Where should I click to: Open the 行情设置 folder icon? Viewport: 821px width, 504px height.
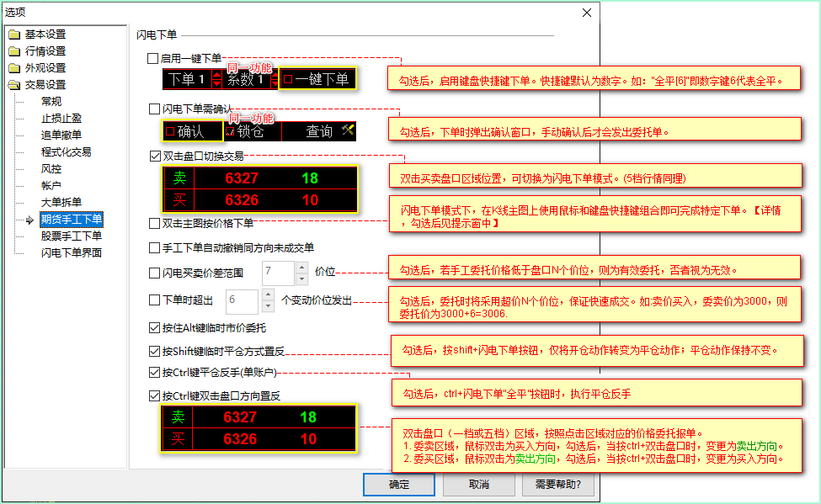tap(14, 51)
